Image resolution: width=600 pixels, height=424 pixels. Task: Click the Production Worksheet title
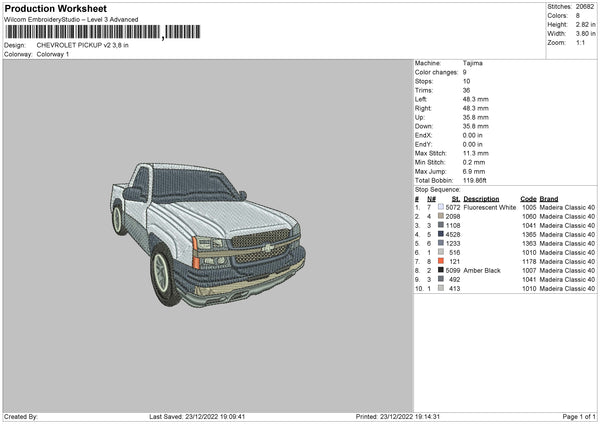(55, 8)
